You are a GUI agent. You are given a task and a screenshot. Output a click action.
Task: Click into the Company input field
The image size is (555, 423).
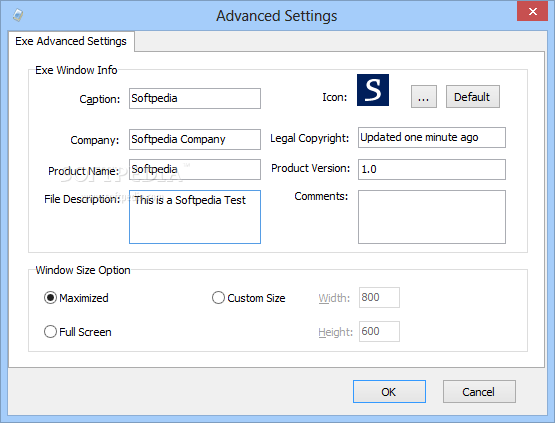pyautogui.click(x=195, y=139)
